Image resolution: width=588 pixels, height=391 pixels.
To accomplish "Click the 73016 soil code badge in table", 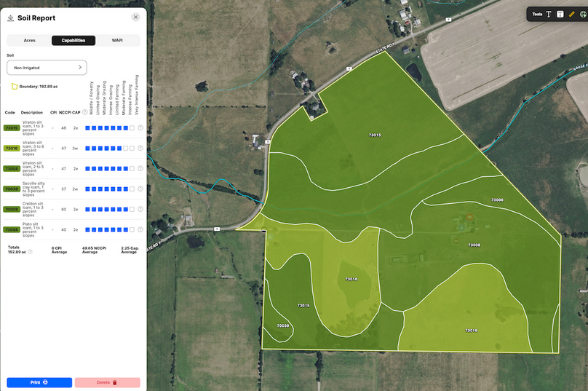I will [x=12, y=148].
